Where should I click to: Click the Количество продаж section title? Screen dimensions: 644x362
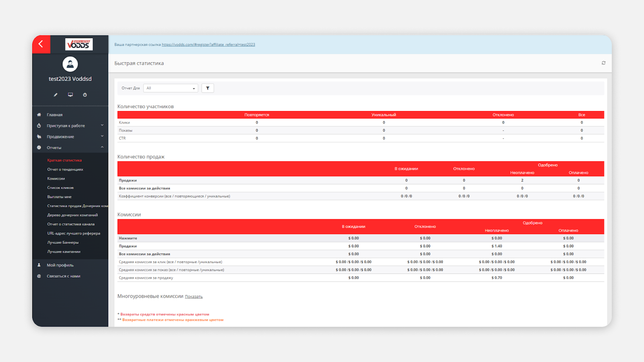click(x=141, y=157)
